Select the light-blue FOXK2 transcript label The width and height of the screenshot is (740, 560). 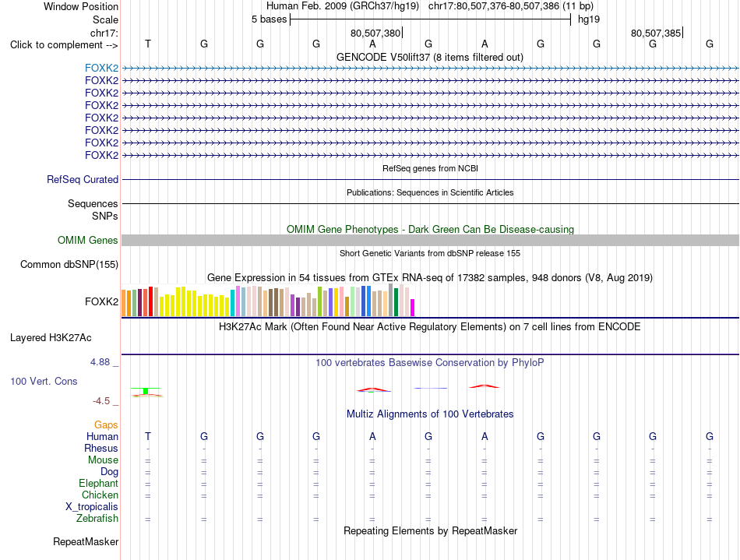(x=101, y=68)
